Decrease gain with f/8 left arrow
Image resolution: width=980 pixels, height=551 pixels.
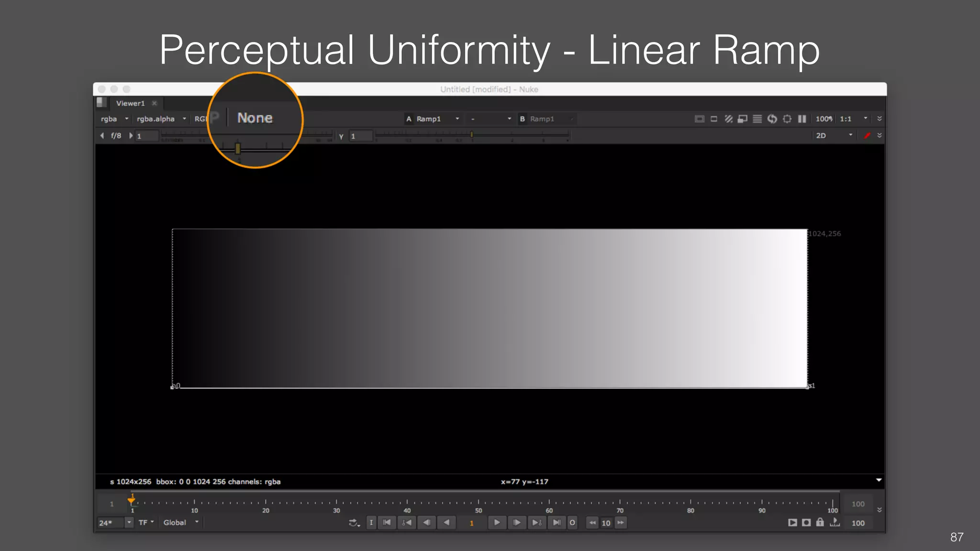102,136
